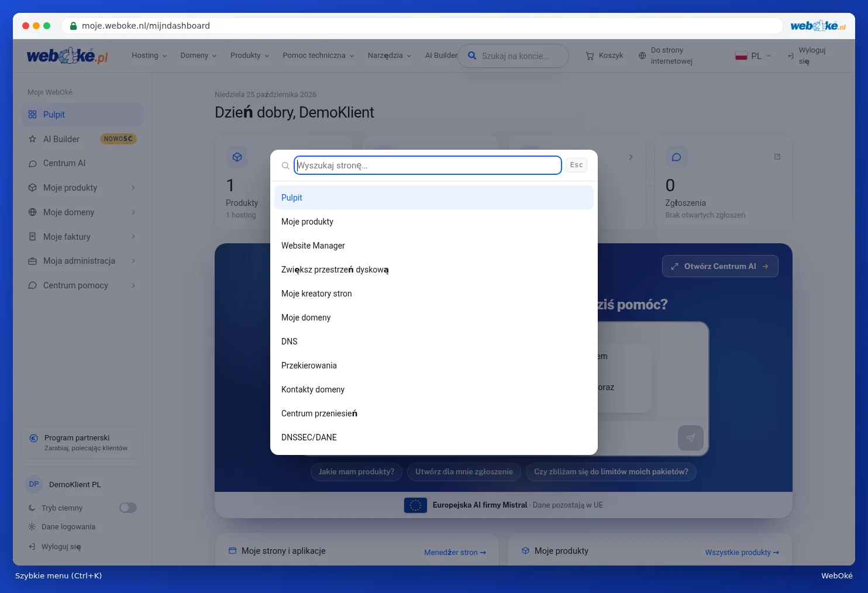Click the AI Builder star icon
The width and height of the screenshot is (868, 593).
click(32, 139)
